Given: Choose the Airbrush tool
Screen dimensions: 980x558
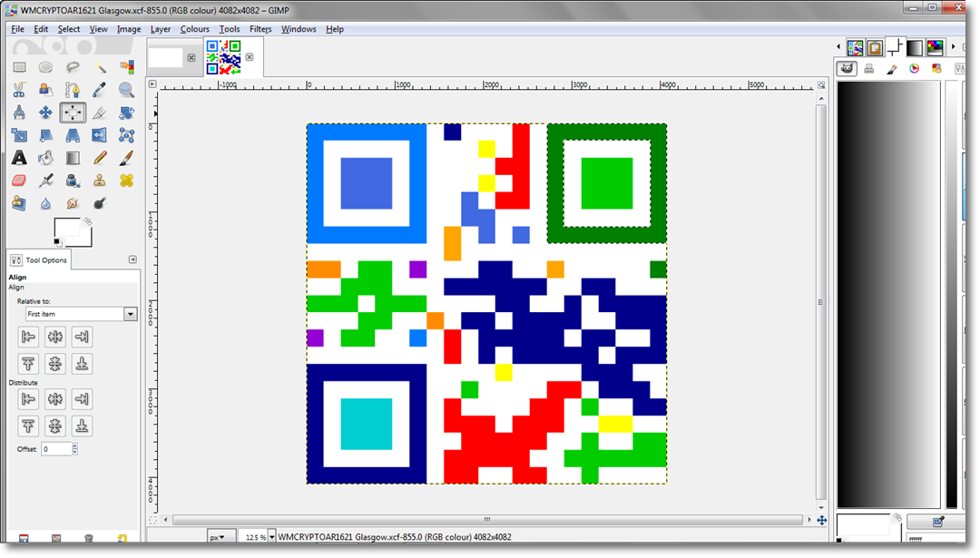Looking at the screenshot, I should pos(45,181).
